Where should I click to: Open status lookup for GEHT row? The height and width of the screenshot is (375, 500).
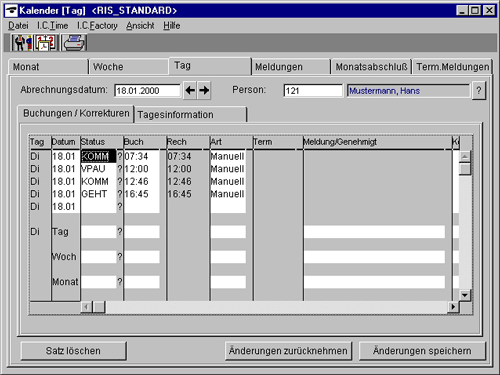pyautogui.click(x=120, y=194)
